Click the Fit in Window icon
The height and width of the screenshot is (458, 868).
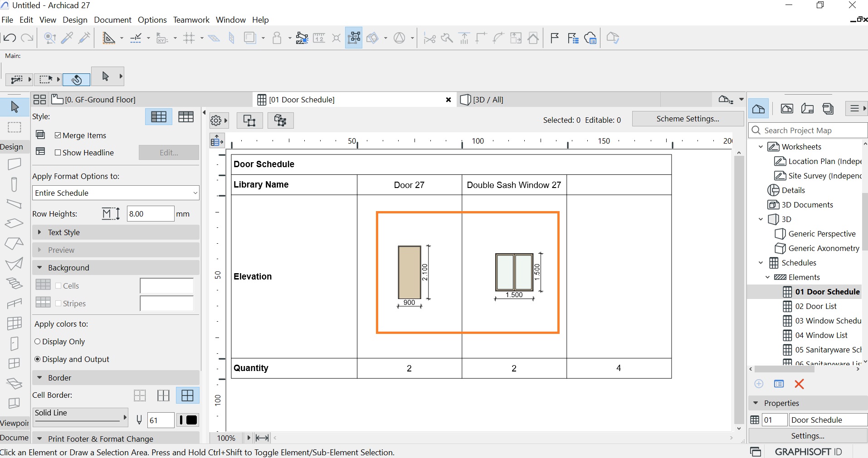click(x=262, y=438)
